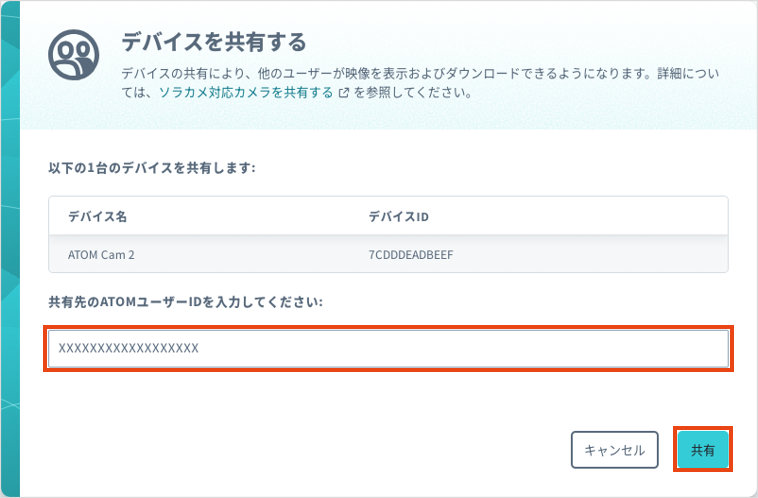
Task: Click the external link icon beside ソラカメ link
Action: tap(344, 93)
